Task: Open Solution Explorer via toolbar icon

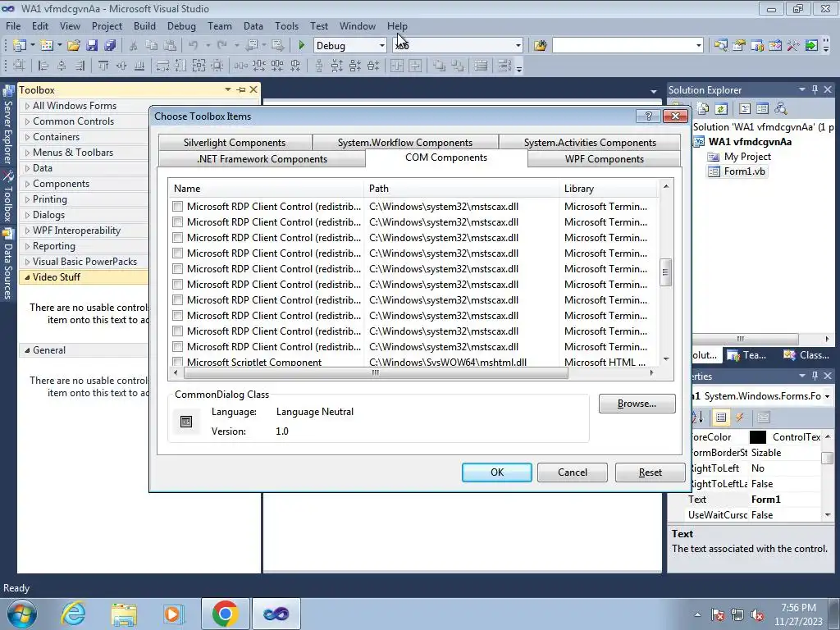Action: 720,46
